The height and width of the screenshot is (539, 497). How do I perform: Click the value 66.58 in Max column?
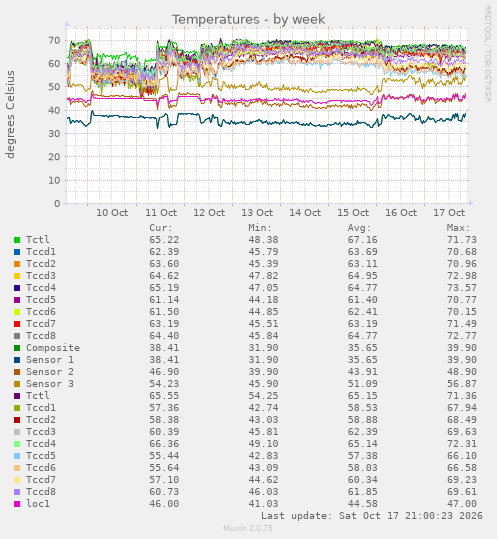tap(462, 468)
